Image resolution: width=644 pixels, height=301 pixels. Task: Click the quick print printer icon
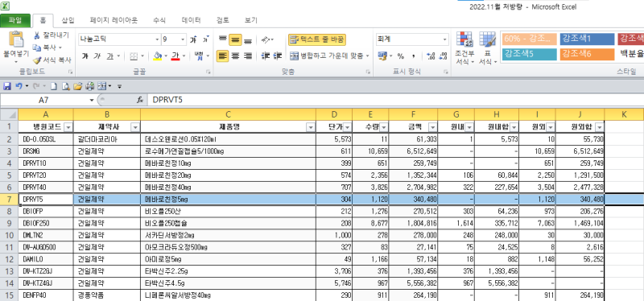90,86
